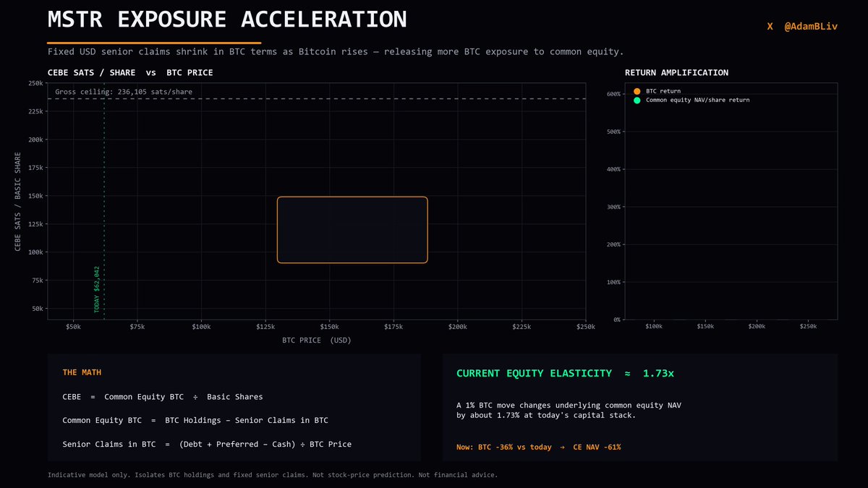The width and height of the screenshot is (868, 488).
Task: Click '$150k' tick on CEBE chart x-axis
Action: [x=329, y=328]
